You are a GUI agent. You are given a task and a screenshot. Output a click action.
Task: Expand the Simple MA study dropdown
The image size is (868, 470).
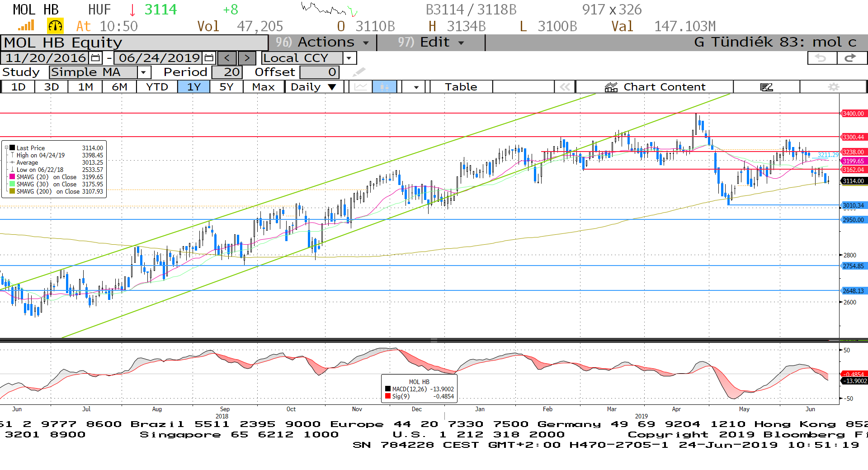coord(144,72)
